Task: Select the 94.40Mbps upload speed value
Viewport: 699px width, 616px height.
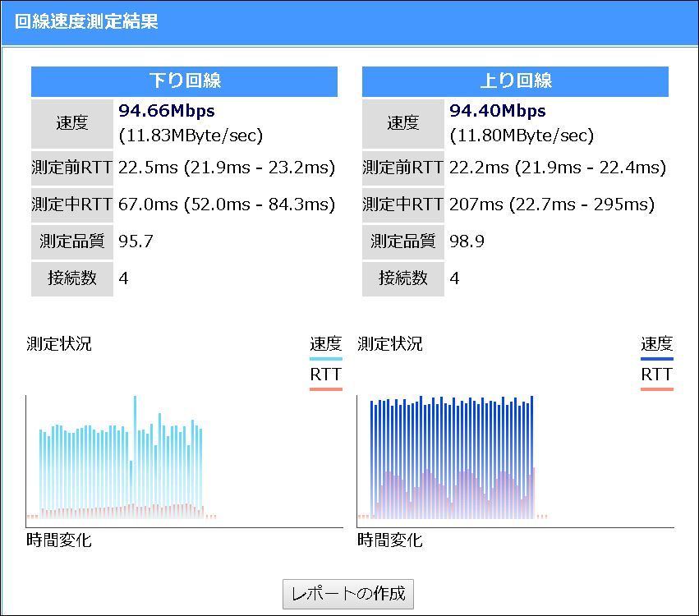Action: 498,111
